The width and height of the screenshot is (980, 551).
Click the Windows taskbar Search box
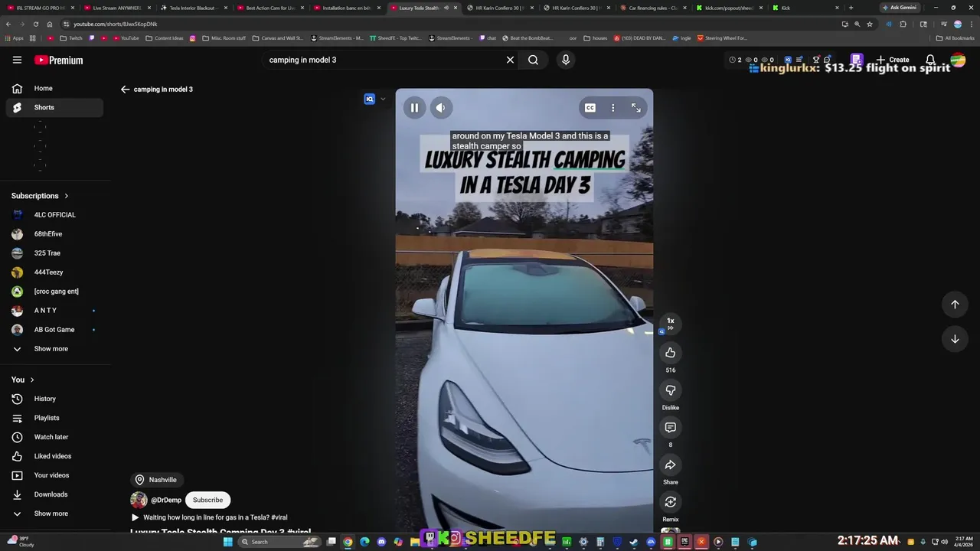279,542
